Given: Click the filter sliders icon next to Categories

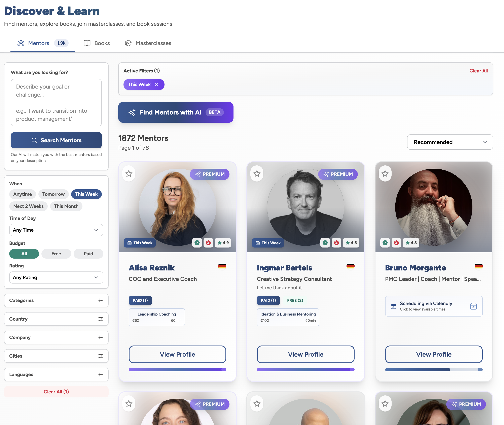Looking at the screenshot, I should [x=101, y=300].
